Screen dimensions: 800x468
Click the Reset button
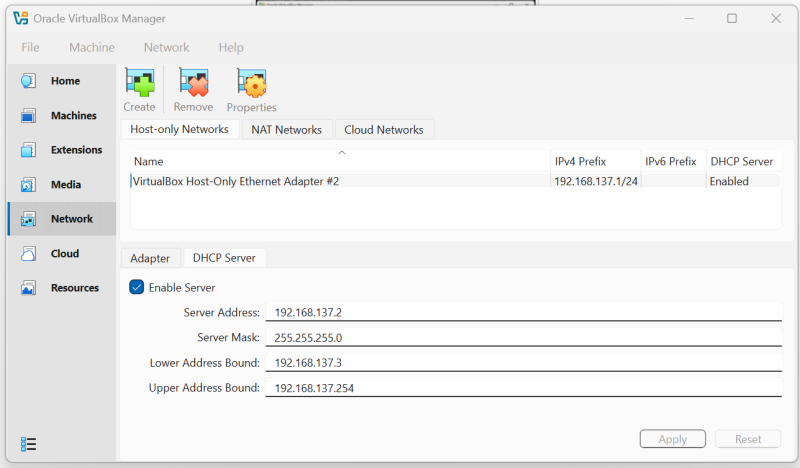[x=748, y=439]
